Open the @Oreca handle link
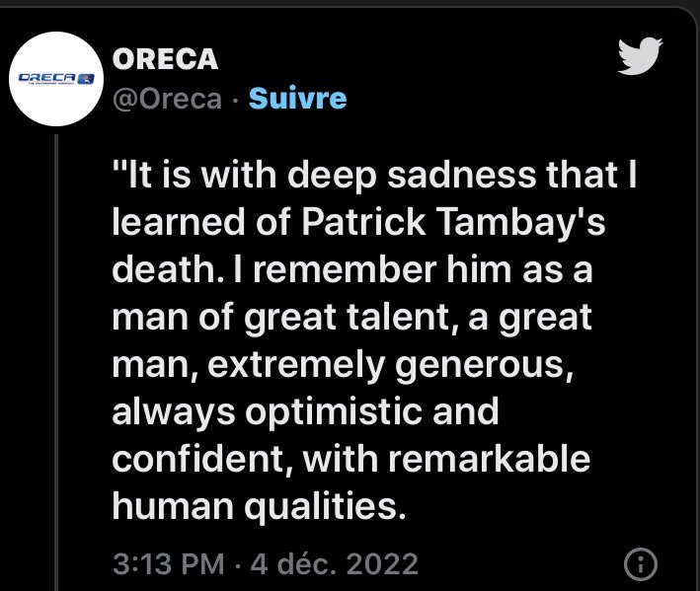This screenshot has height=591, width=700. click(169, 99)
